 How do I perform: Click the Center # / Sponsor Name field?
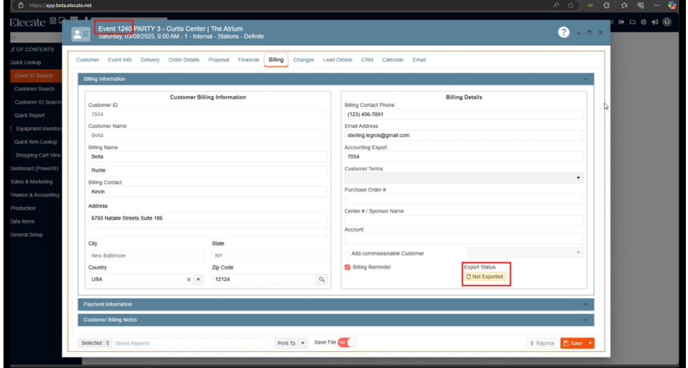coord(464,220)
